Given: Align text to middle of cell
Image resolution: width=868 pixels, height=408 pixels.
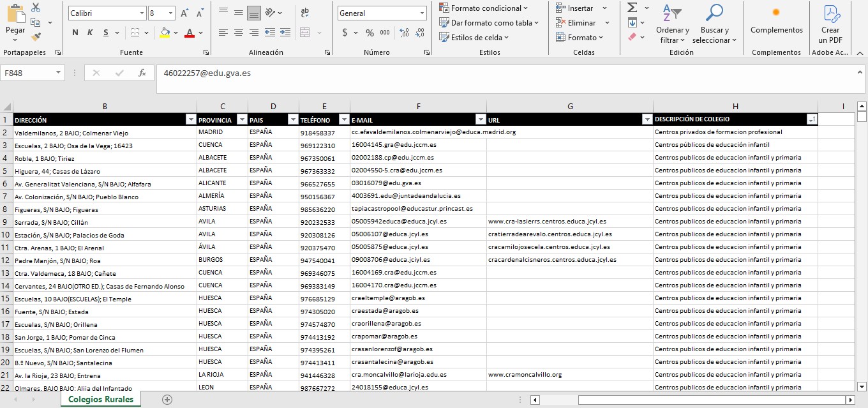Looking at the screenshot, I should (x=238, y=12).
